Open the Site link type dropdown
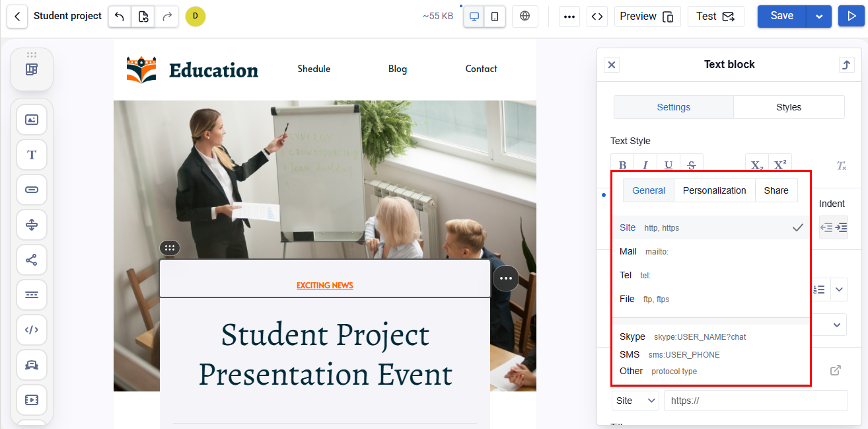The width and height of the screenshot is (868, 429). [635, 401]
